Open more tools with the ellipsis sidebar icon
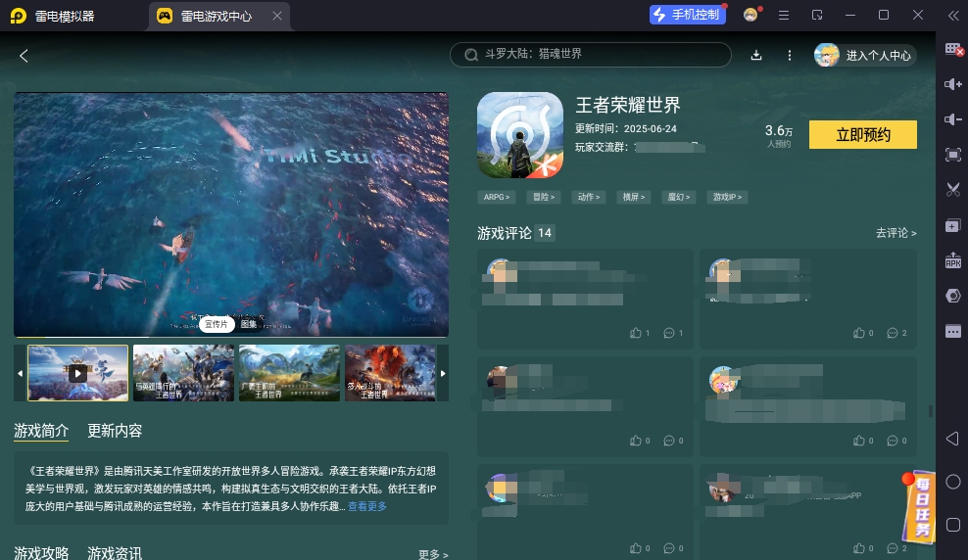Viewport: 968px width, 560px height. [x=953, y=331]
